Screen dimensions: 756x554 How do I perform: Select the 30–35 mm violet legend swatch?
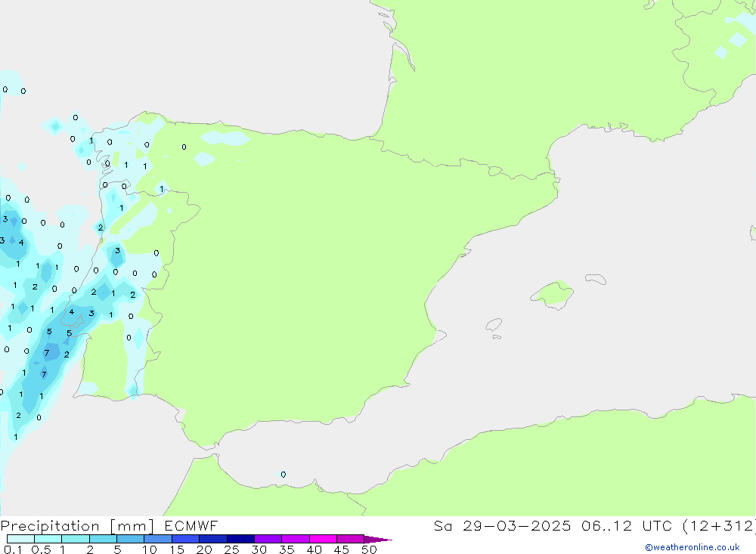(x=268, y=539)
